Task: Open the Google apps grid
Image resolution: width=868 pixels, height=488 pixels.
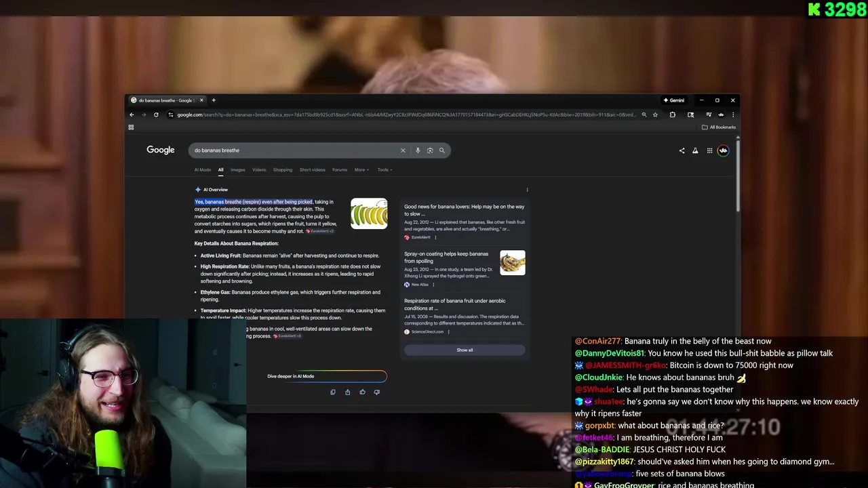Action: pos(709,150)
